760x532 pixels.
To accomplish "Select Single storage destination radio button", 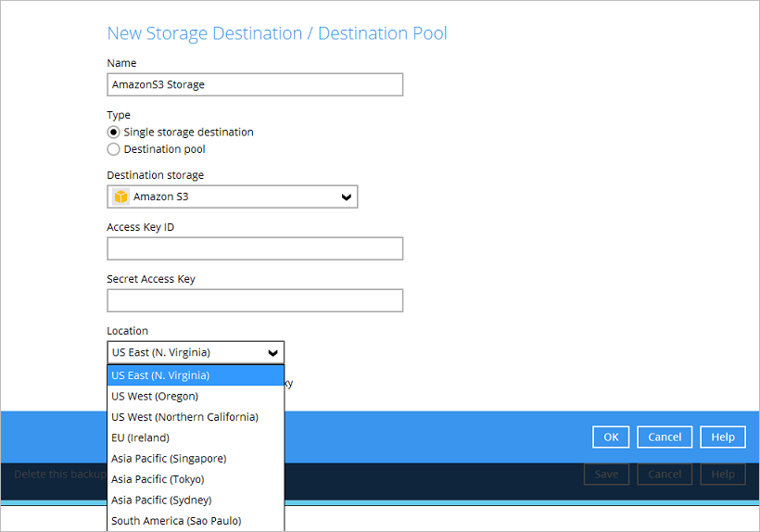I will 114,133.
